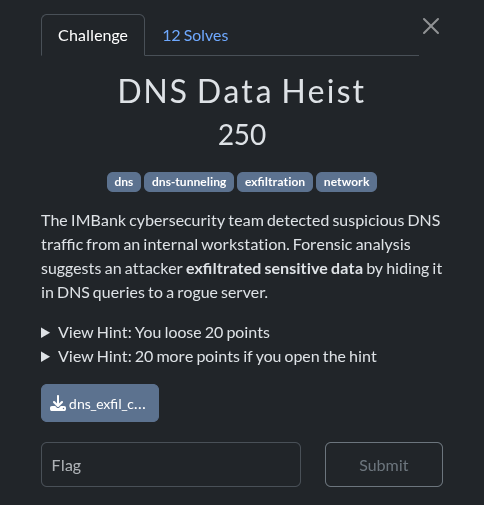Viewport: 484px width, 505px height.
Task: Select the network tag badge
Action: click(346, 182)
